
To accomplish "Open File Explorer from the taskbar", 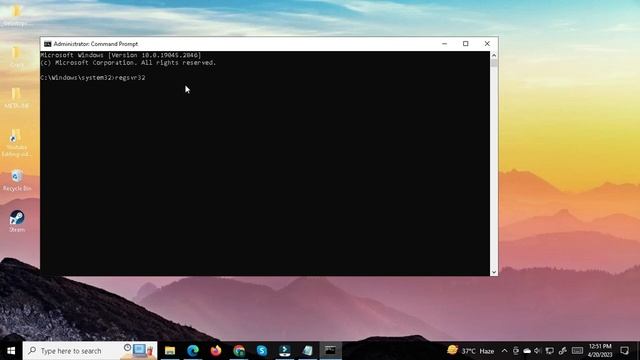I will tap(170, 351).
